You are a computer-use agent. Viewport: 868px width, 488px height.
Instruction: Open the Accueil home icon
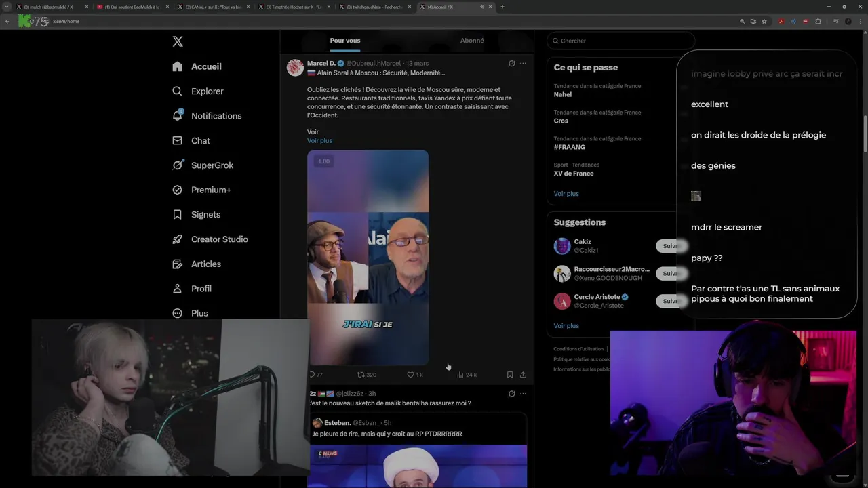tap(178, 66)
